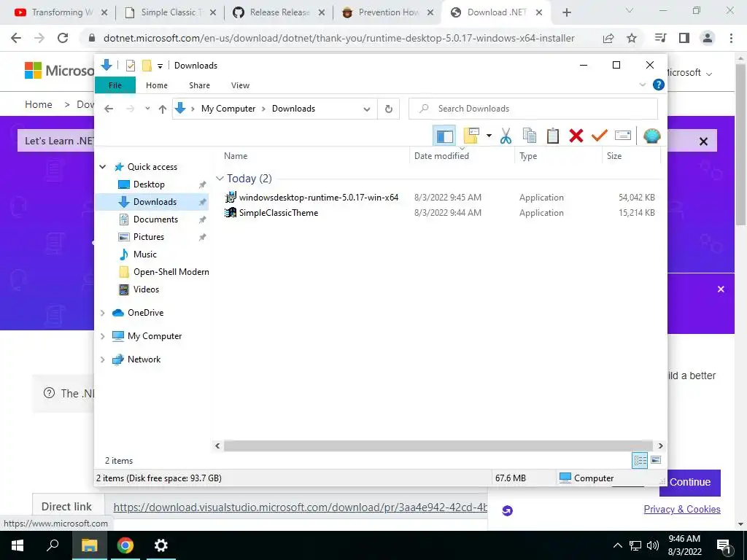Select Desktop in the navigation pane
Viewport: 747px width, 560px height.
pos(149,184)
